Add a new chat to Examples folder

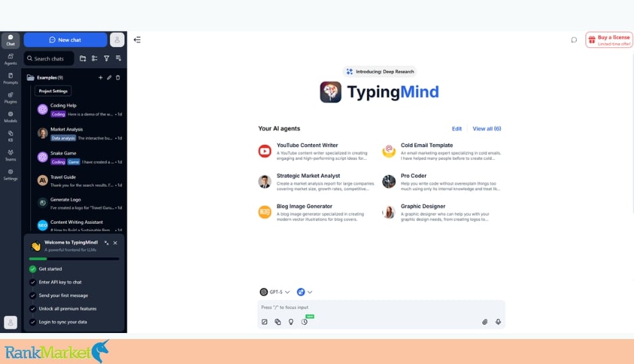100,78
